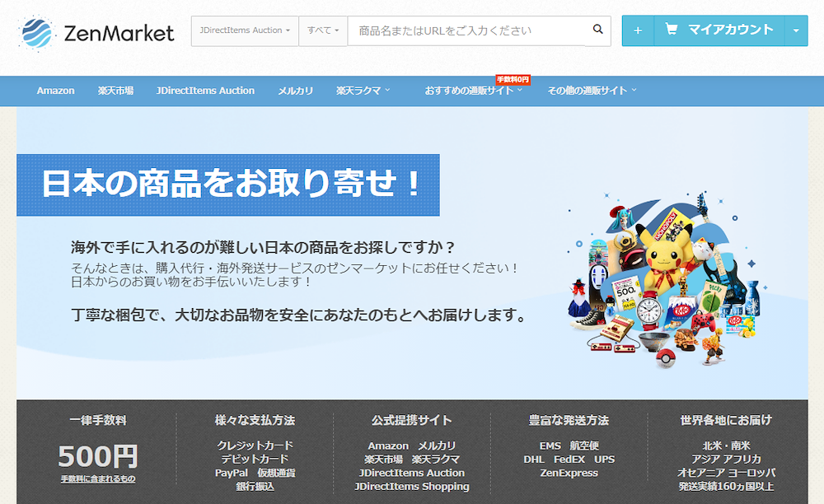Click PayPal in payment methods
Screen dimensions: 824x504
click(x=232, y=473)
